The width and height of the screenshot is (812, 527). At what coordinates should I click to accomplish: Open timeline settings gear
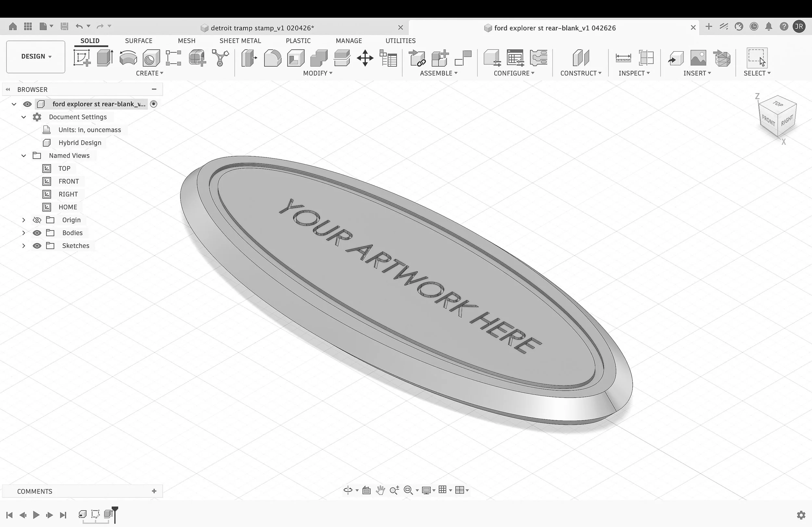801,515
